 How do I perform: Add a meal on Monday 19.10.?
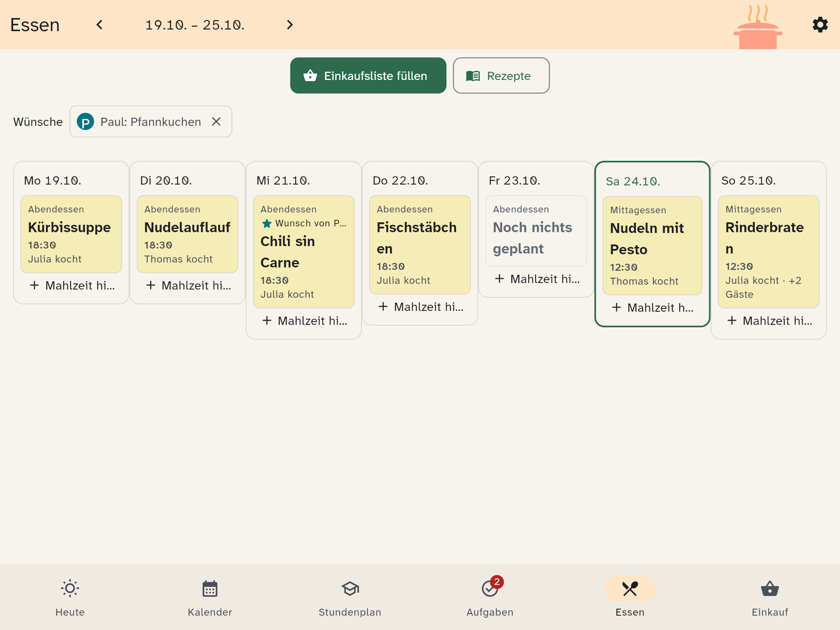(x=71, y=285)
